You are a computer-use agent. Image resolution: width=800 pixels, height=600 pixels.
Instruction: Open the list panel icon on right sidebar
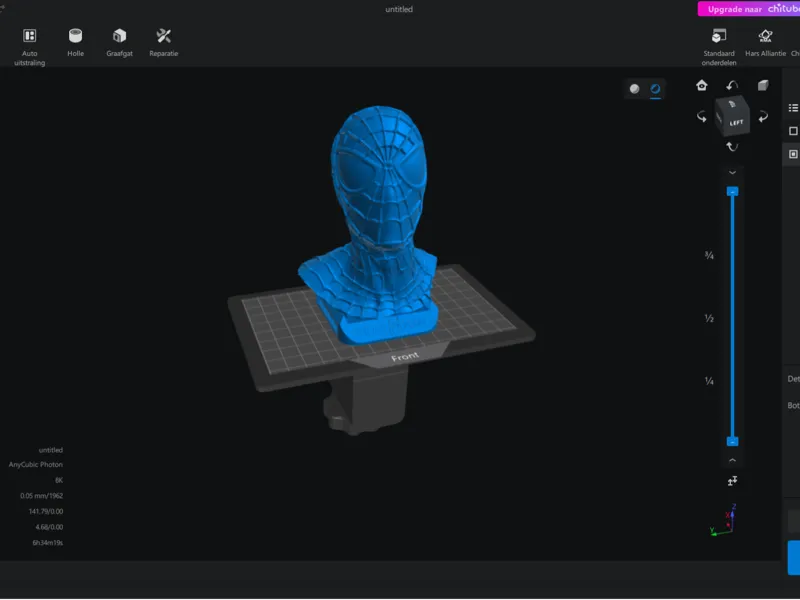coord(793,108)
